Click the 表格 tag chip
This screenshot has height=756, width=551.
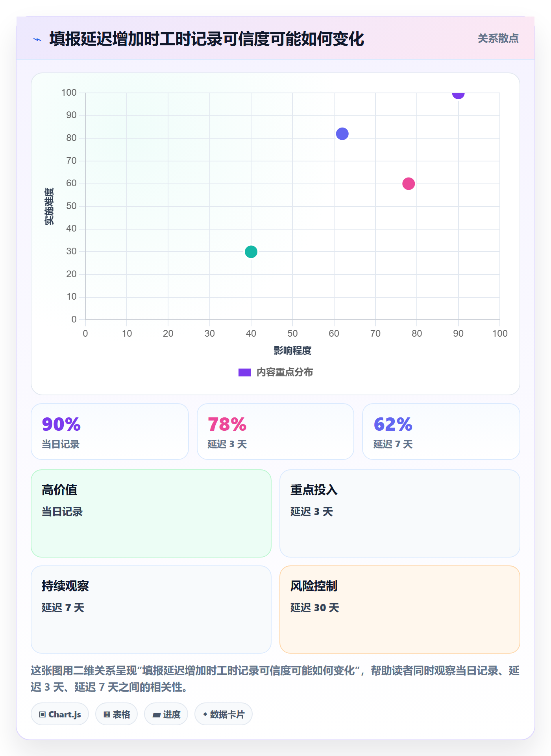point(116,714)
